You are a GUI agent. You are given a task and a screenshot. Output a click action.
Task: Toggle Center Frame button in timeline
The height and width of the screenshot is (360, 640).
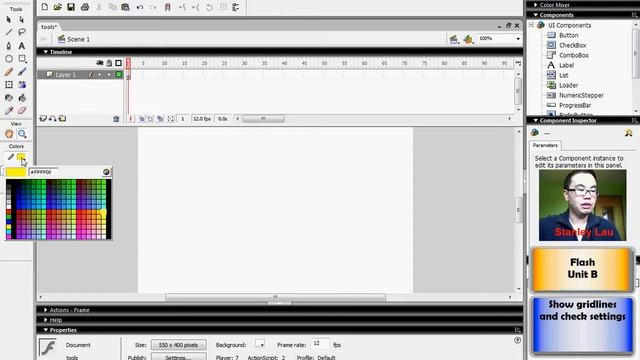click(x=131, y=119)
